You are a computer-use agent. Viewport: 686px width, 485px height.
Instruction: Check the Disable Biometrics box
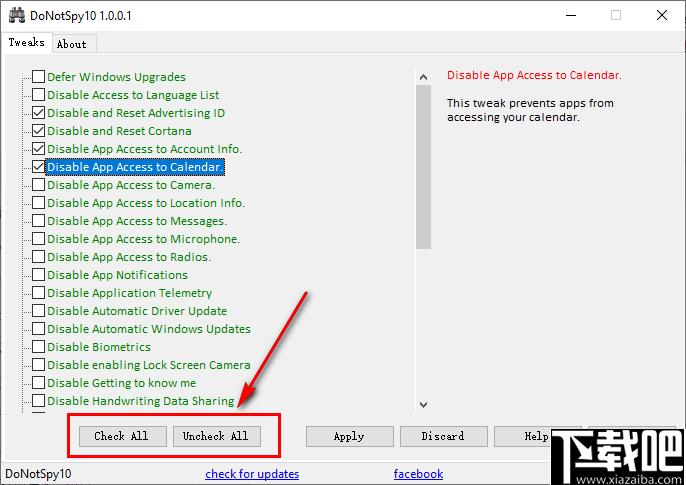click(38, 346)
